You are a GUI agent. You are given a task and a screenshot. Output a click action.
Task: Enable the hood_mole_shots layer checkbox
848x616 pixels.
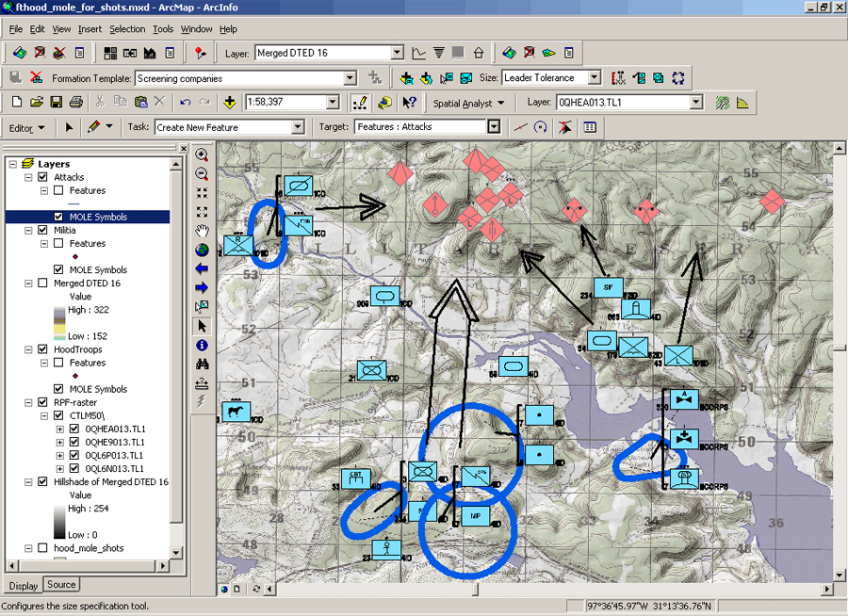click(x=42, y=548)
